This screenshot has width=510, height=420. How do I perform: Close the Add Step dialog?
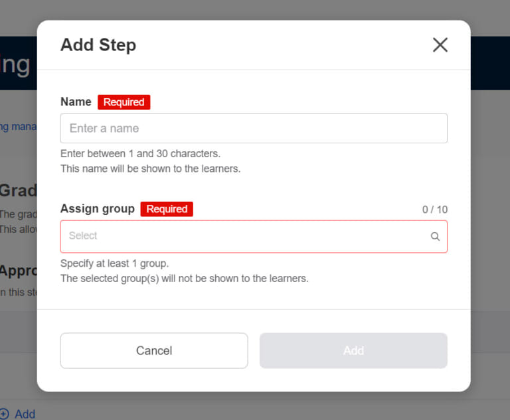(x=440, y=45)
